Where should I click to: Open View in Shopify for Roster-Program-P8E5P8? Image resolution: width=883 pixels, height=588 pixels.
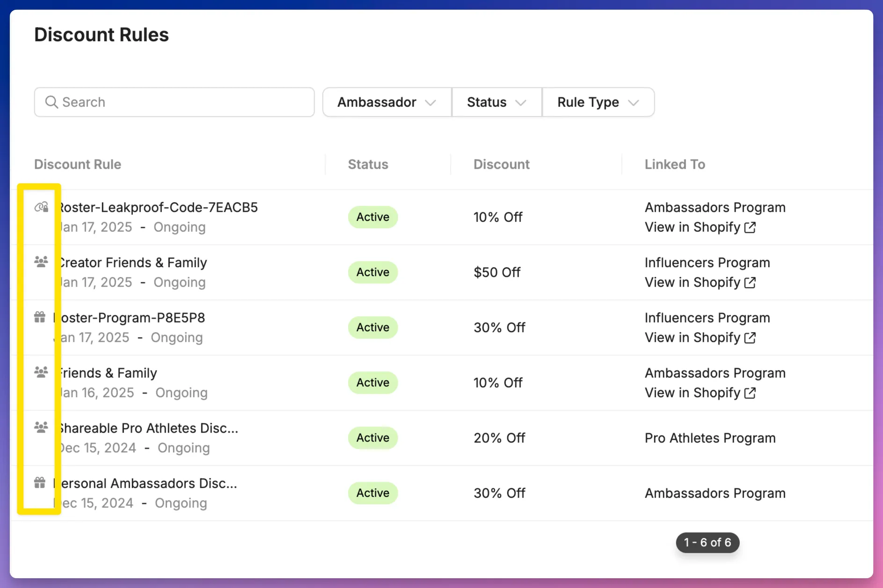point(700,338)
